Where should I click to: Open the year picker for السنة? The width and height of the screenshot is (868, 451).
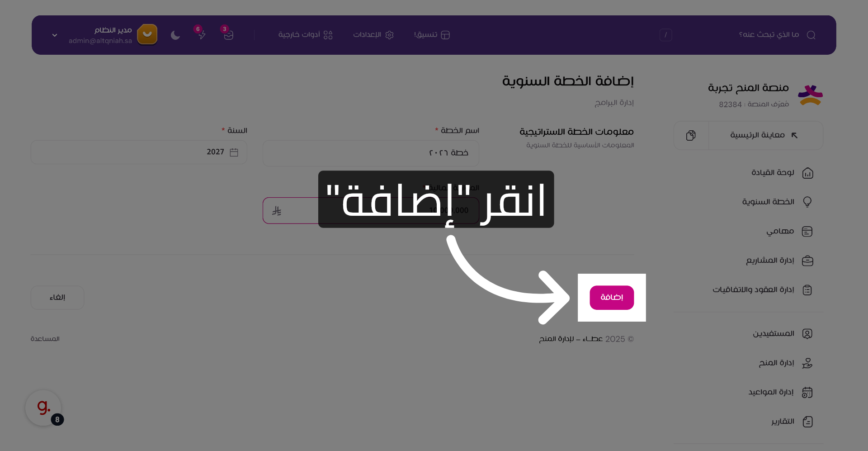pos(234,152)
